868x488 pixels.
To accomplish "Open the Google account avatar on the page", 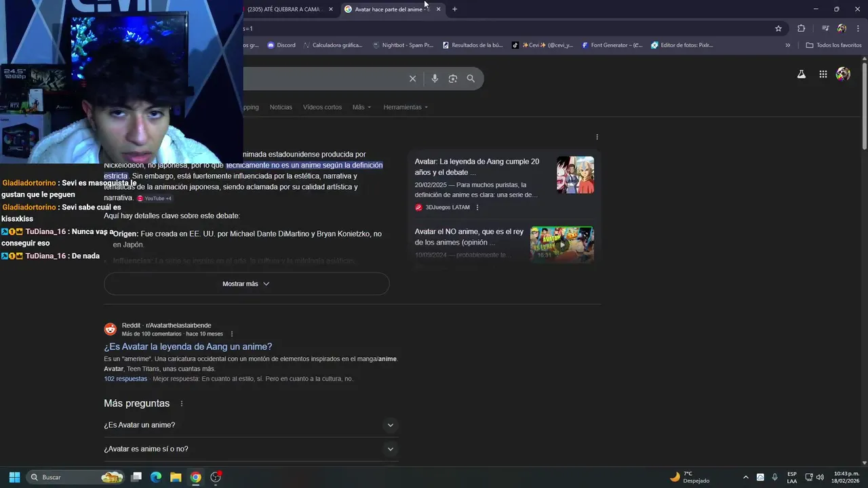I will [x=844, y=75].
